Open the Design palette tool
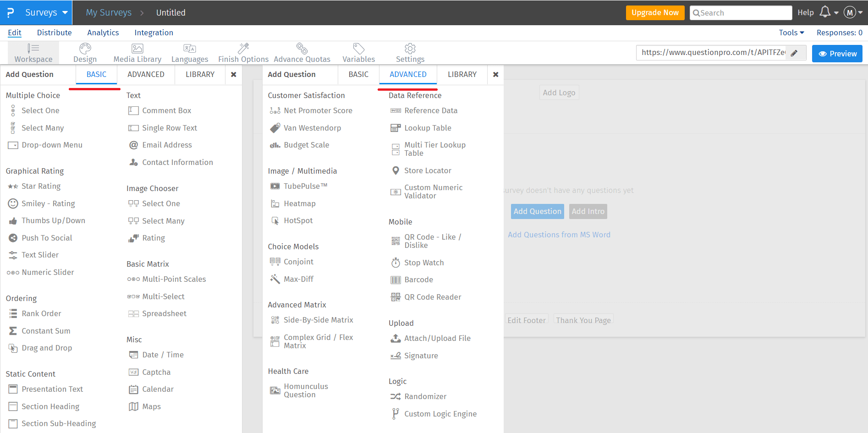This screenshot has width=868, height=433. coord(85,53)
